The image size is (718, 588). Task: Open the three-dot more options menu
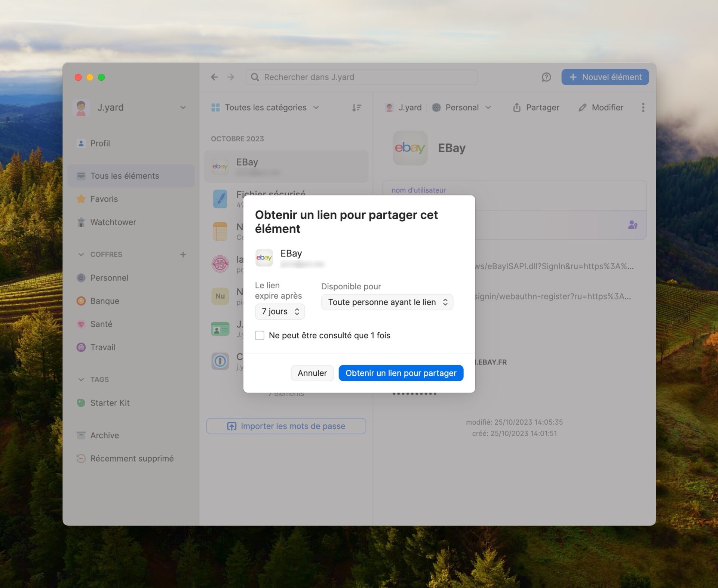(643, 108)
